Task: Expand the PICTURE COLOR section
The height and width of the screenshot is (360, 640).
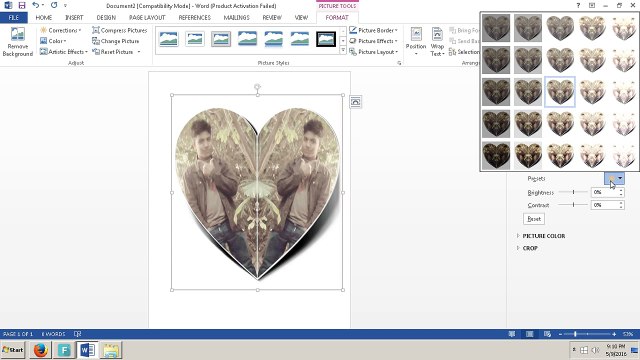Action: (541, 236)
